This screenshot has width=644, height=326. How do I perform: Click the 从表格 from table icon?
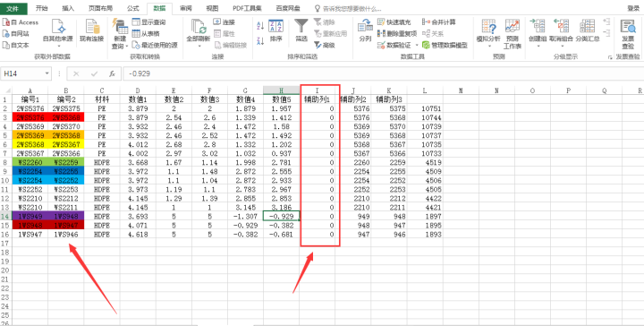tap(136, 34)
